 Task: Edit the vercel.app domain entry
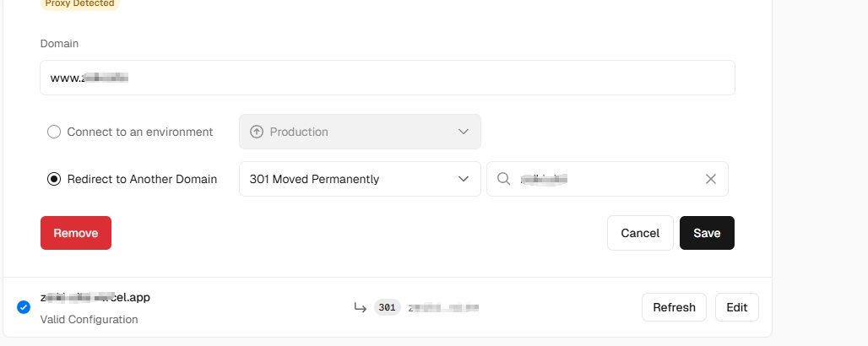pyautogui.click(x=736, y=307)
